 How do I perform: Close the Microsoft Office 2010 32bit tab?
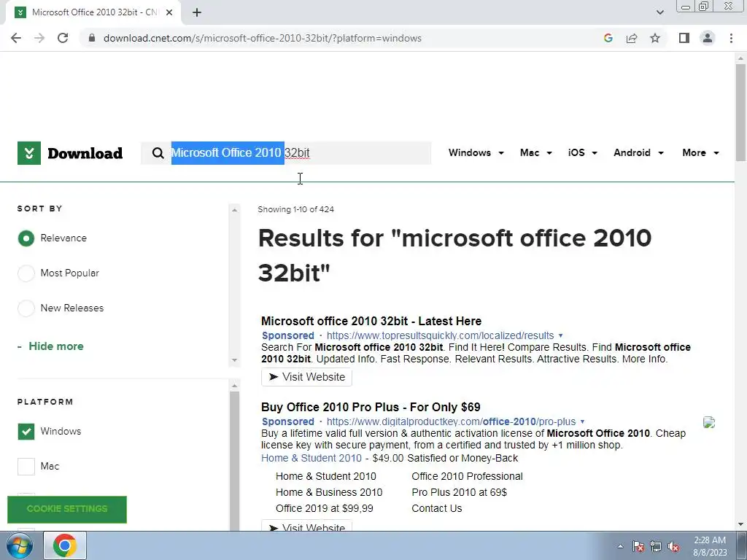pos(169,12)
